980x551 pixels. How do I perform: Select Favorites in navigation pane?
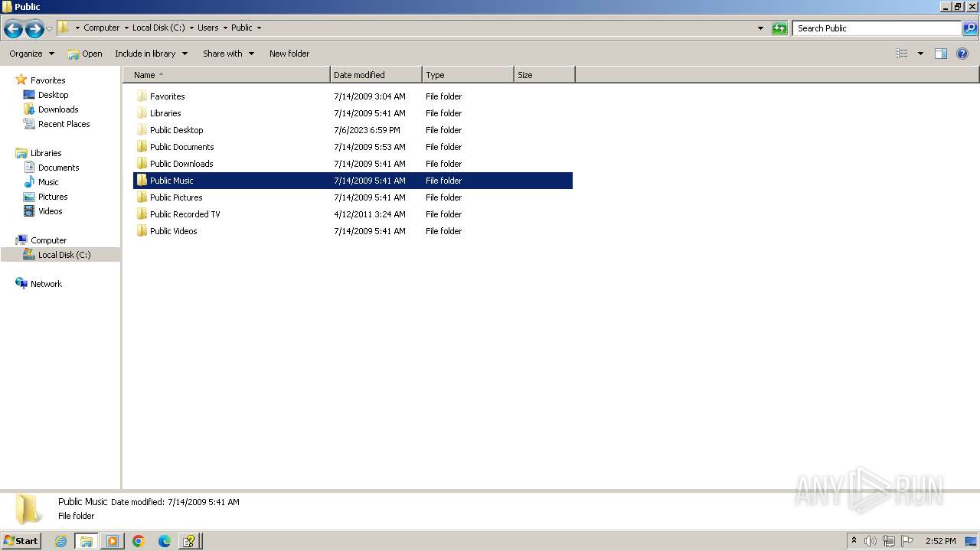coord(40,80)
